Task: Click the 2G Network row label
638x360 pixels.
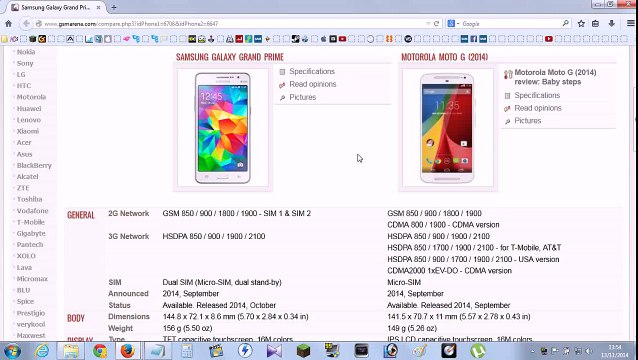Action: coord(129,214)
